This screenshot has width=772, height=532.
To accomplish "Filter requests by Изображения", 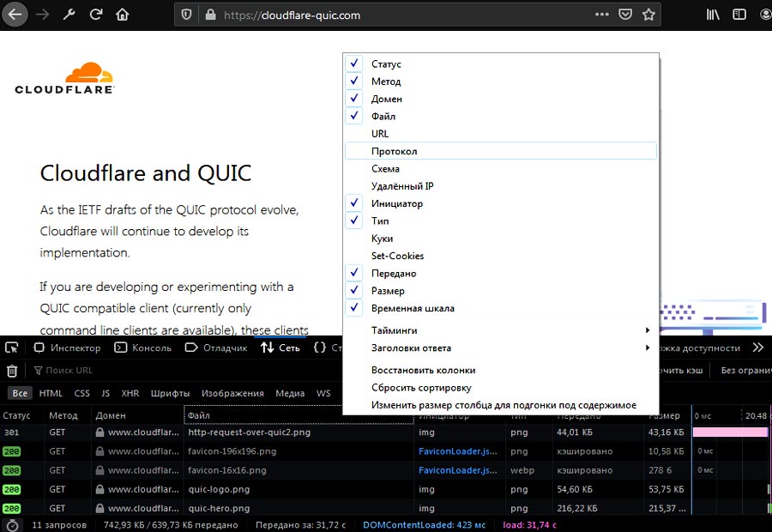I will pyautogui.click(x=232, y=393).
